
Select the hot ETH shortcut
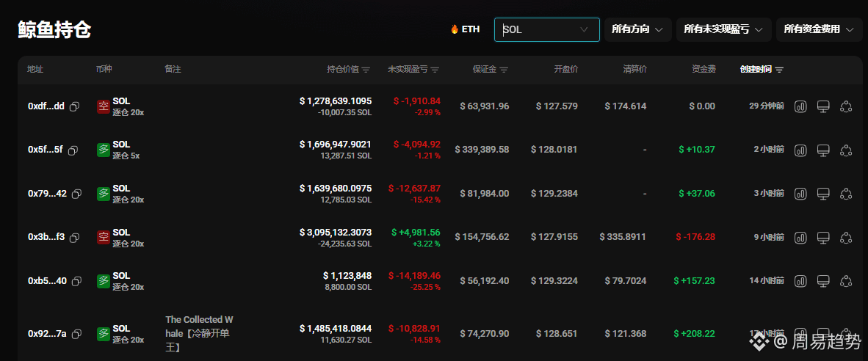[465, 29]
